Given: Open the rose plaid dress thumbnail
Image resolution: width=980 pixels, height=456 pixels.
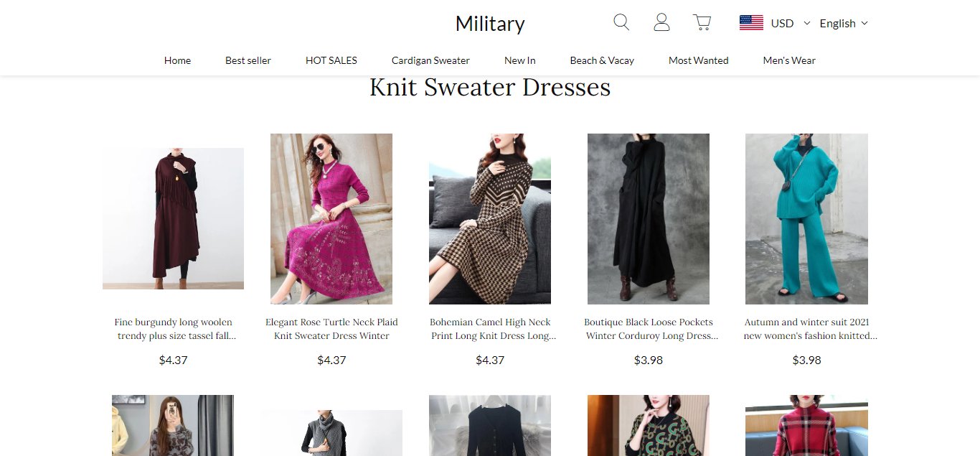Looking at the screenshot, I should point(331,218).
